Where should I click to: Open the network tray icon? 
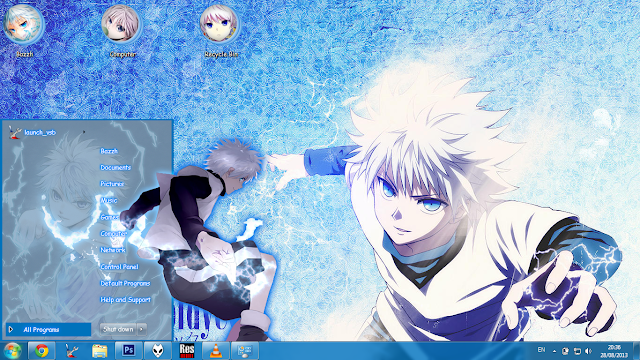click(577, 351)
